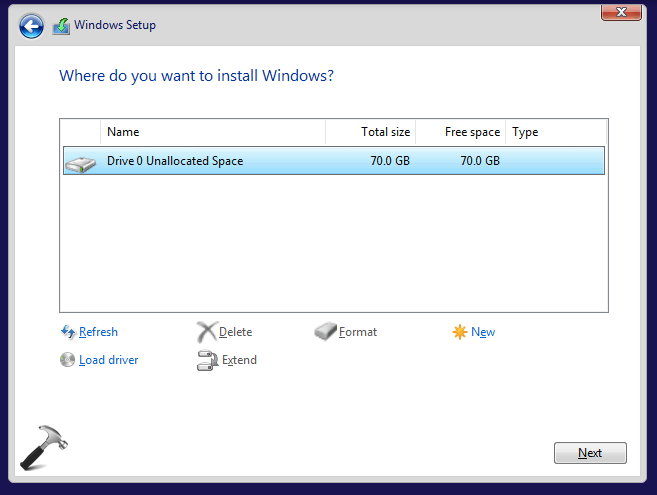The width and height of the screenshot is (657, 495).
Task: Click the Free space column header
Action: click(460, 132)
